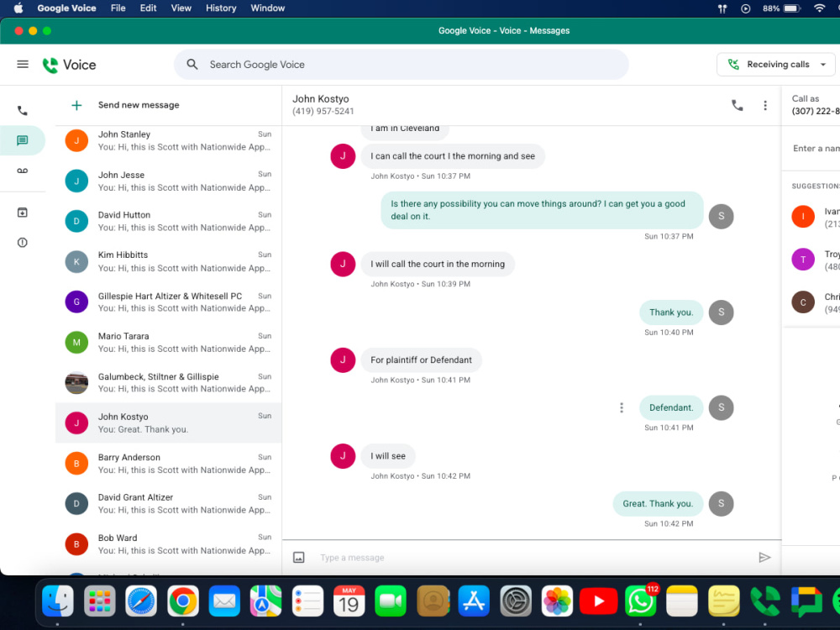840x630 pixels.
Task: Click the battery status in menu bar
Action: click(x=781, y=8)
